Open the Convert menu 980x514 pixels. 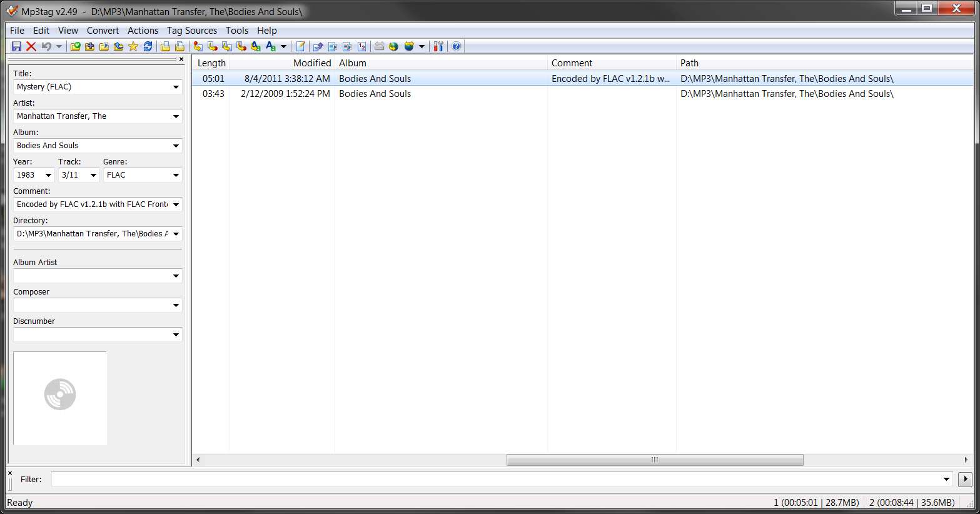[x=103, y=30]
